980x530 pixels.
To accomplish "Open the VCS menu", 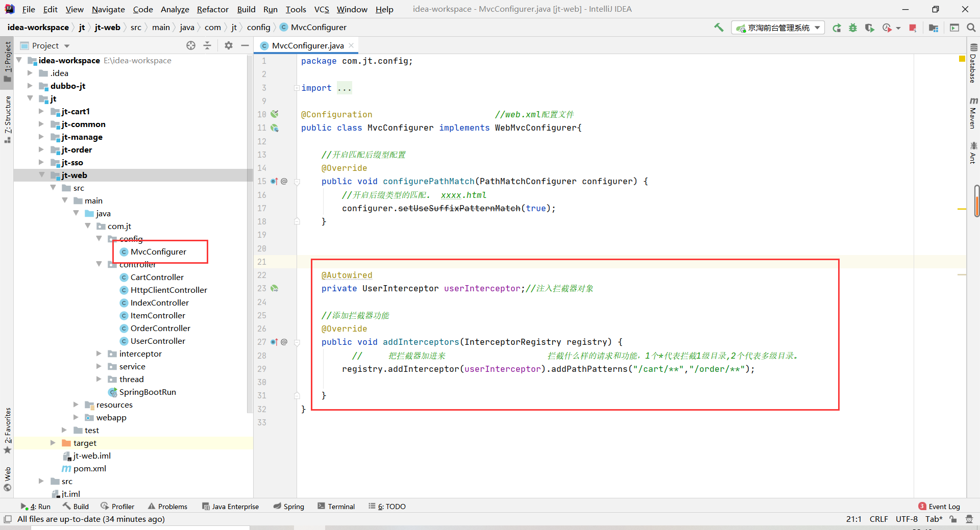I will pos(322,9).
